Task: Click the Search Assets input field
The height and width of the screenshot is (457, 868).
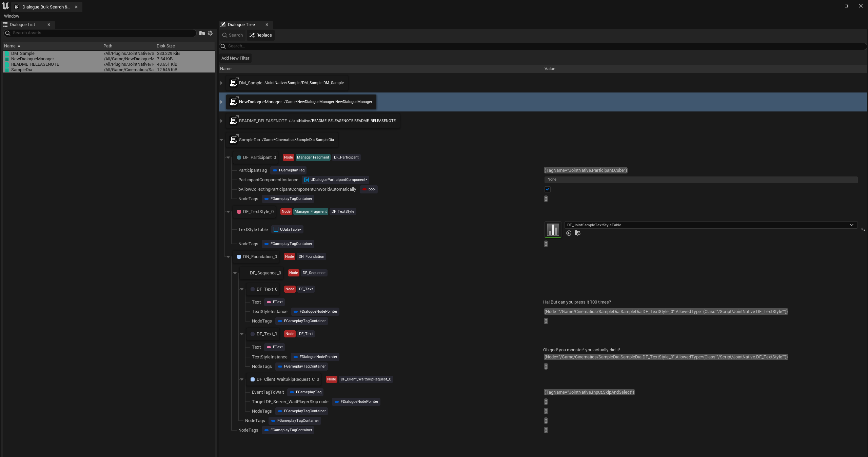Action: [x=102, y=33]
